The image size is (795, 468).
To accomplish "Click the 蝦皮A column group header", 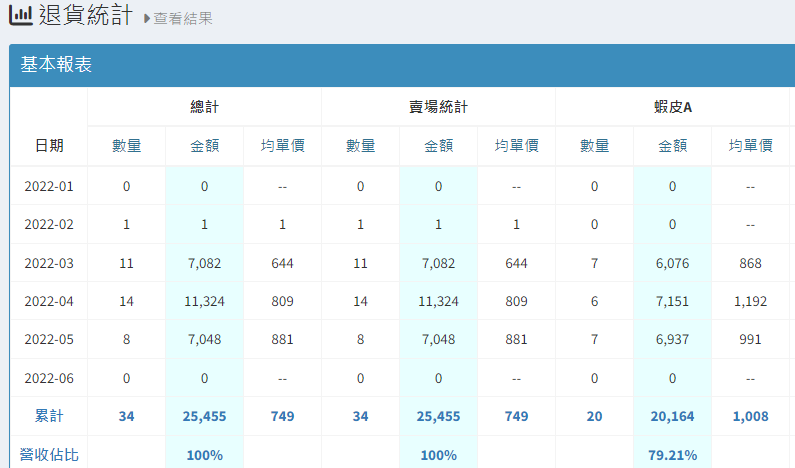I will click(x=672, y=106).
